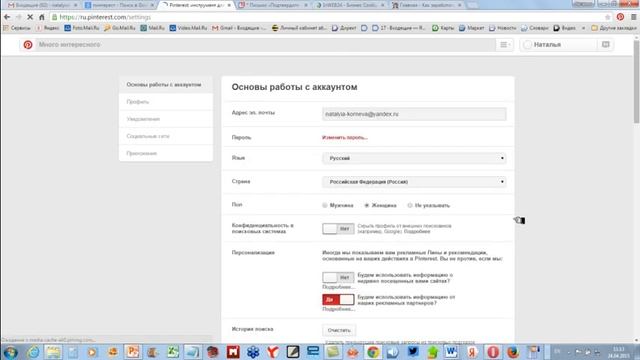Open media player from taskbar
640x360 pixels.
click(x=92, y=352)
